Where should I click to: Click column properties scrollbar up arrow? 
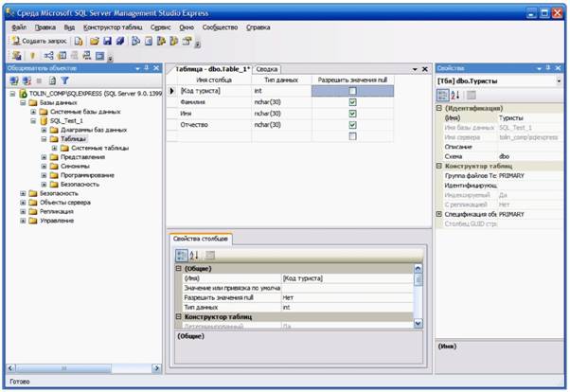coord(419,268)
